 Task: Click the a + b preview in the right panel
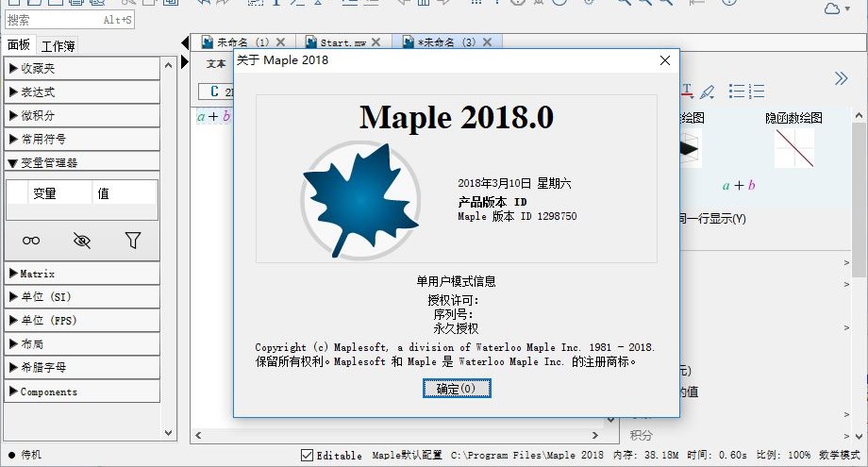[x=739, y=185]
